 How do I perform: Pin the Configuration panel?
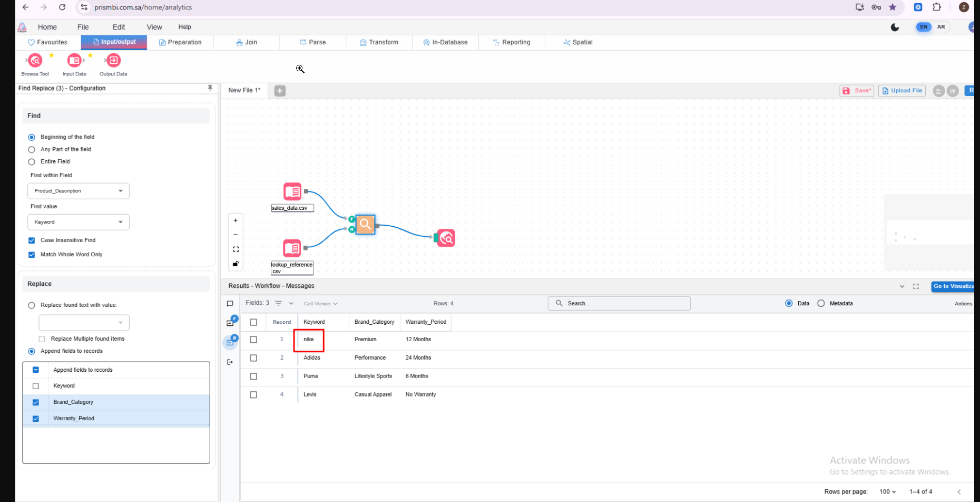[x=210, y=88]
